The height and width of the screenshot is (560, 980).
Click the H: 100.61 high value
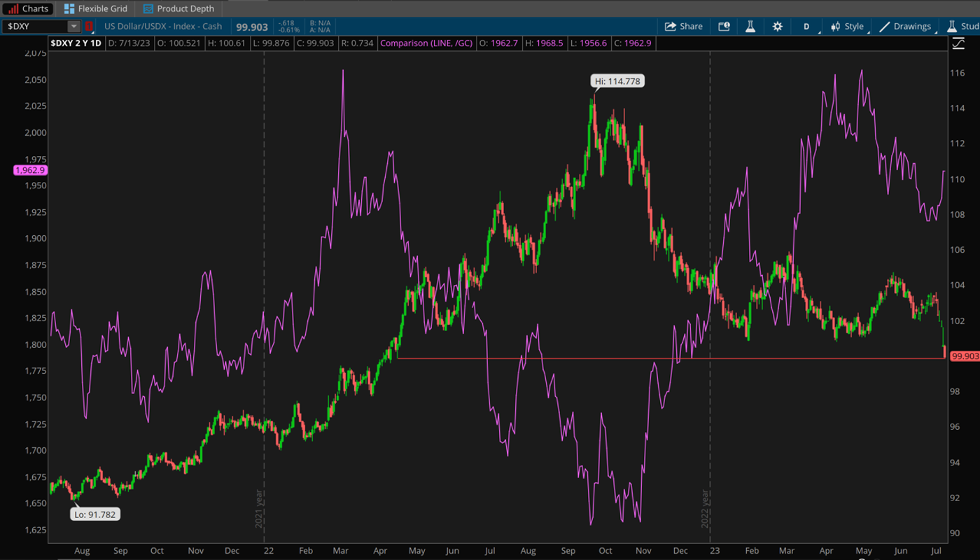[226, 43]
